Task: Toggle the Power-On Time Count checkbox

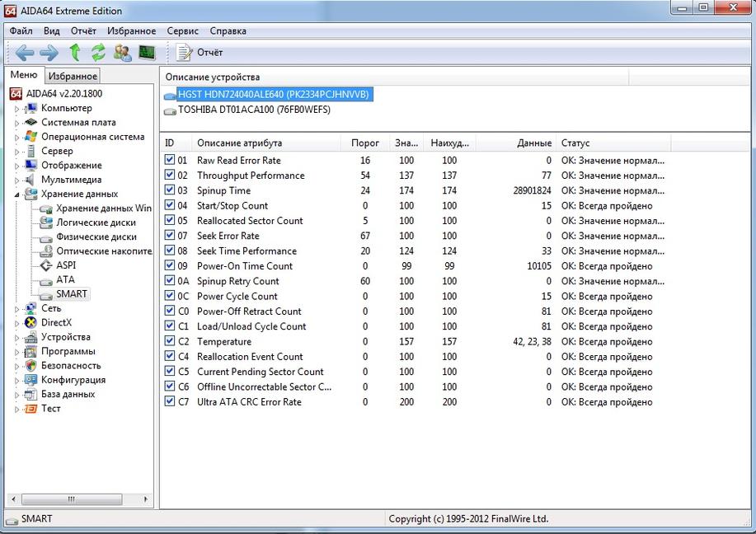Action: point(170,265)
